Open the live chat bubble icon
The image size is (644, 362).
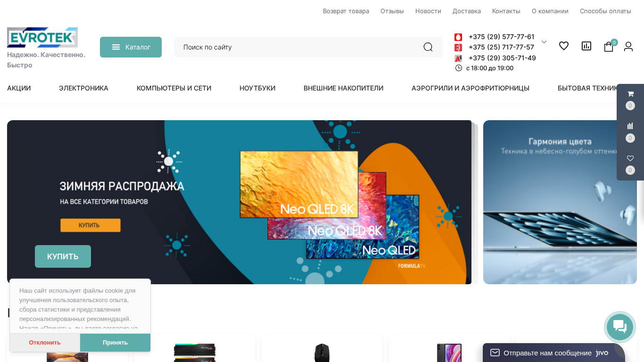pos(620,327)
